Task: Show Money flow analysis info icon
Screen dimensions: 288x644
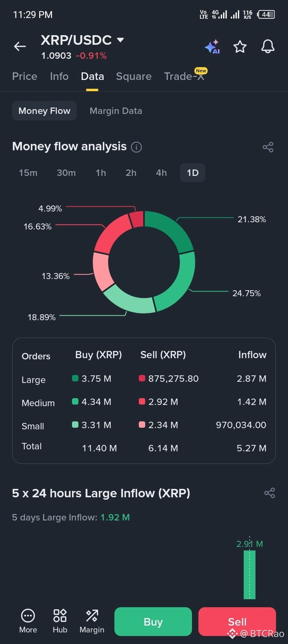Action: (x=136, y=147)
